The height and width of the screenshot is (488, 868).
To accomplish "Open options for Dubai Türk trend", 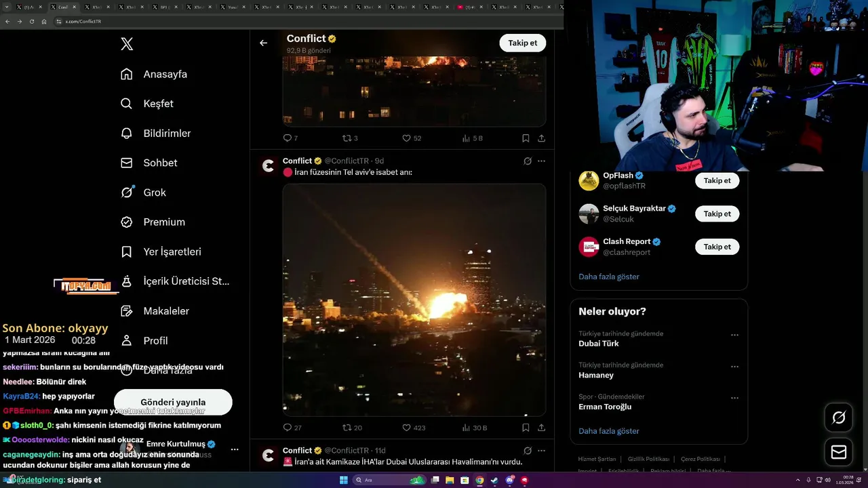I will pos(734,335).
